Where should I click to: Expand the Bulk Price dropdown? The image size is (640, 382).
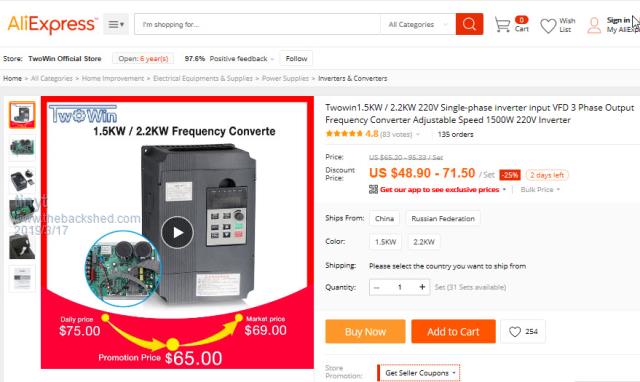point(540,189)
